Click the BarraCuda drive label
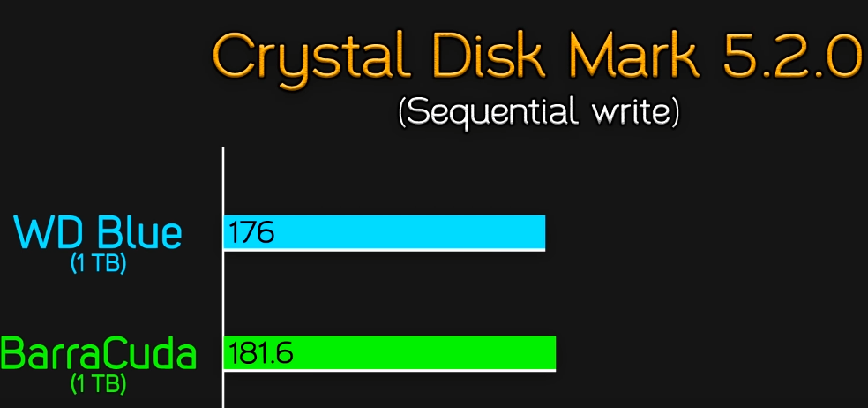868x408 pixels. pyautogui.click(x=98, y=354)
